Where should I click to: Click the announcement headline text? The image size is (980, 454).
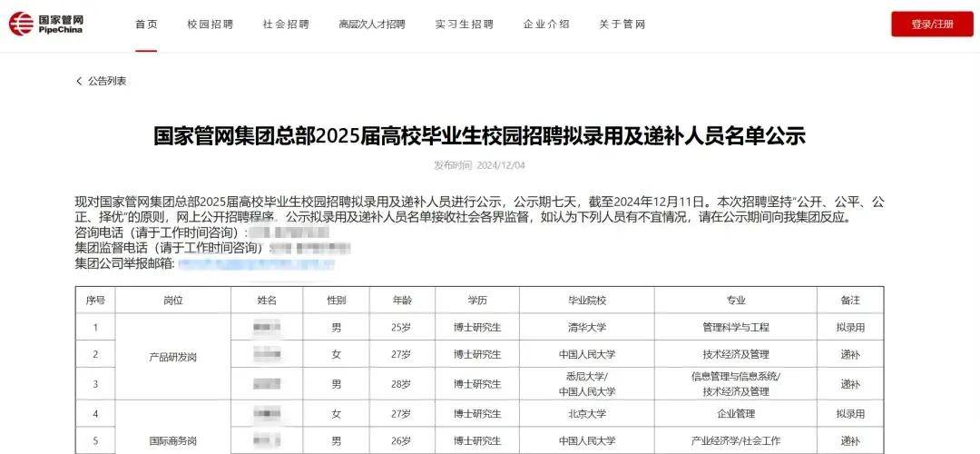tap(479, 135)
